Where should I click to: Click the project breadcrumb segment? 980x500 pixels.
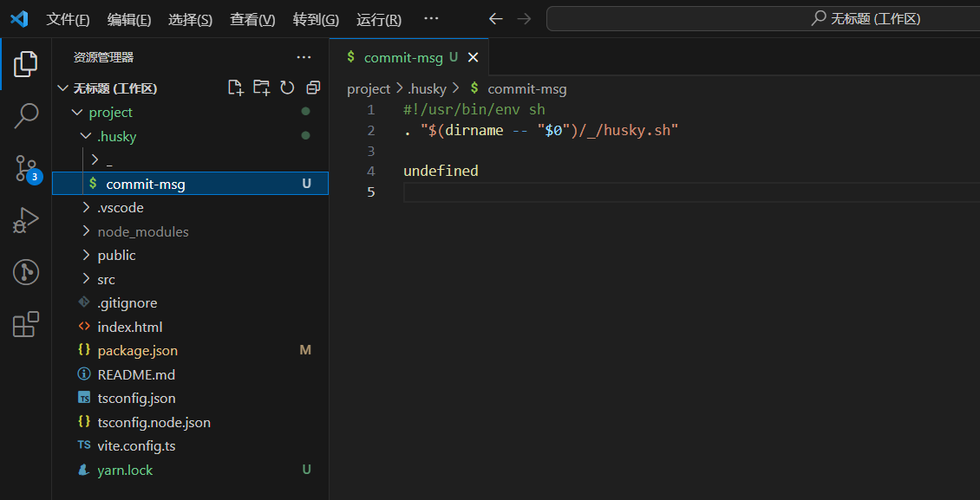click(x=369, y=89)
